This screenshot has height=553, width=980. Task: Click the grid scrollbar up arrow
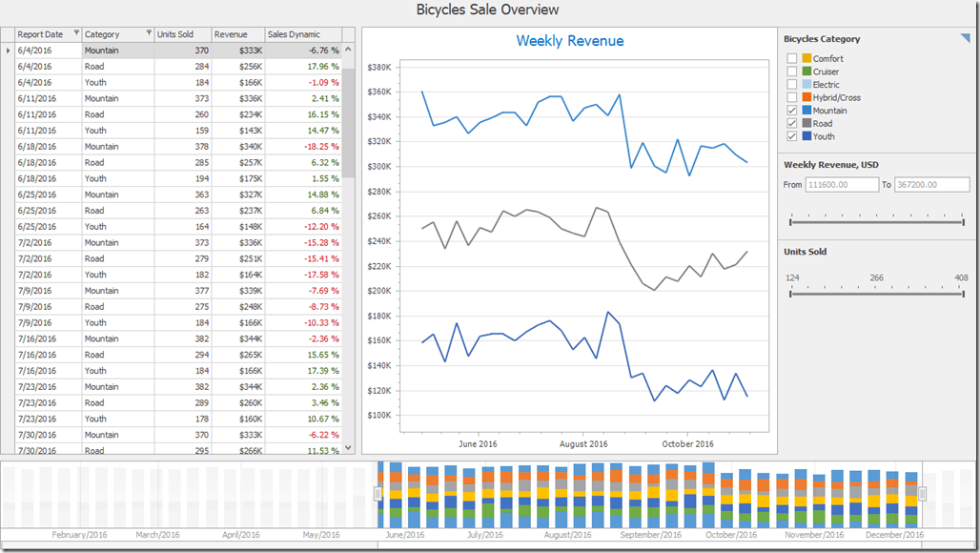[x=348, y=50]
